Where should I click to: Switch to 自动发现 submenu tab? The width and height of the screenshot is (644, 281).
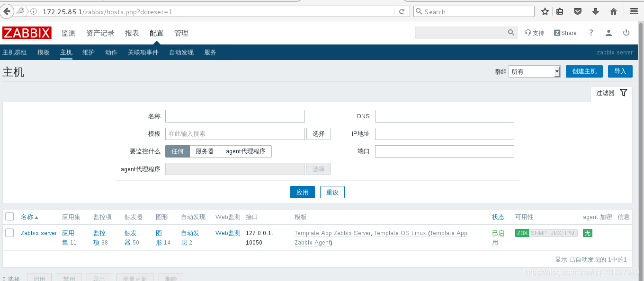point(181,53)
